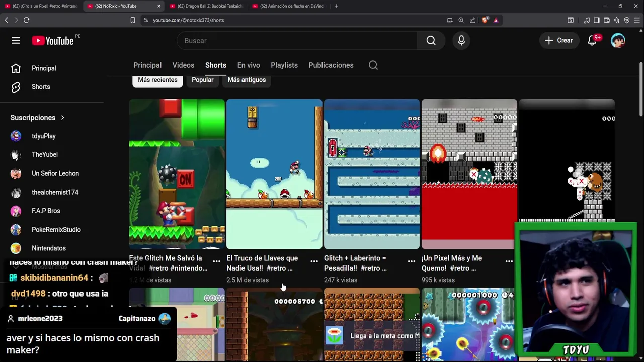The height and width of the screenshot is (362, 644).
Task: Search within channel using magnifier icon
Action: pyautogui.click(x=373, y=65)
